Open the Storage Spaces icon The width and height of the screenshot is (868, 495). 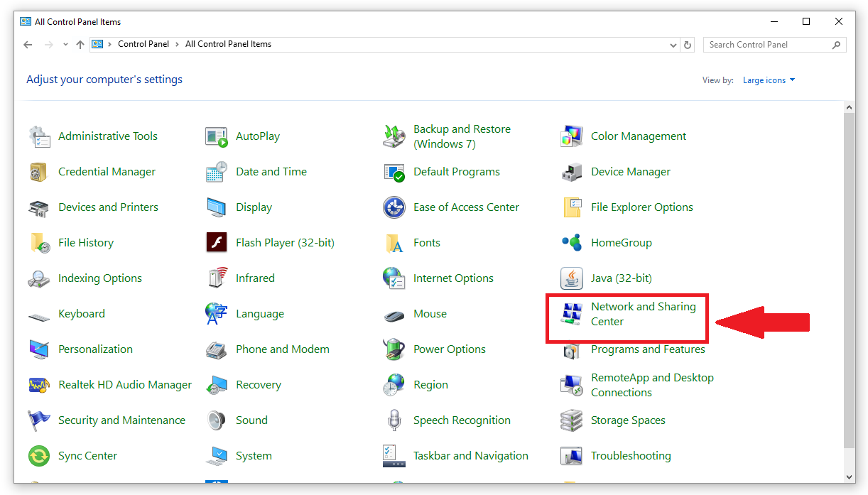coord(572,420)
